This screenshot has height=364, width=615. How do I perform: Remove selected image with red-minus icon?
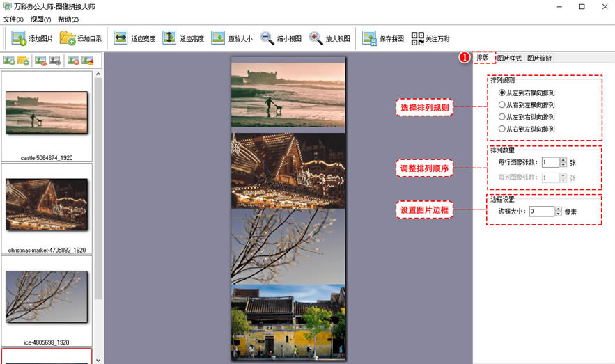[x=73, y=61]
